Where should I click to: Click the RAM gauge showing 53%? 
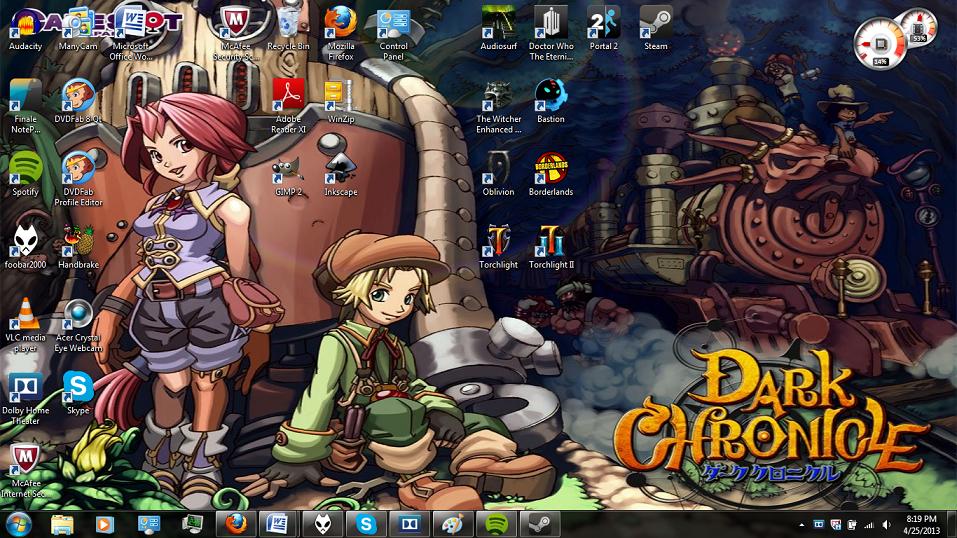pyautogui.click(x=919, y=26)
